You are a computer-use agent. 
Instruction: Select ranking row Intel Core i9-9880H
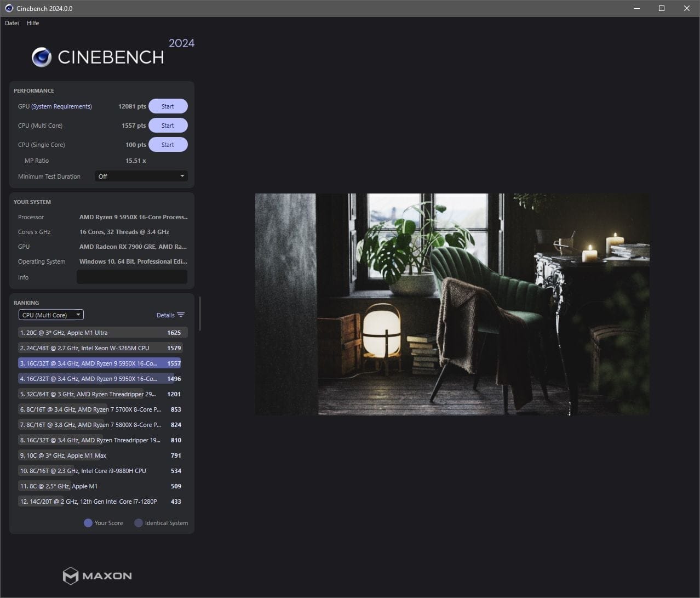pos(102,471)
